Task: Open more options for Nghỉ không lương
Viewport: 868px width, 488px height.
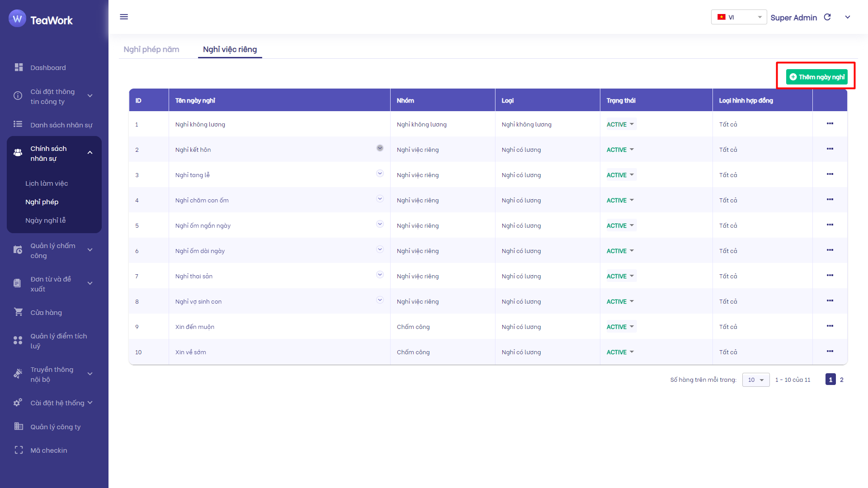Action: click(830, 123)
